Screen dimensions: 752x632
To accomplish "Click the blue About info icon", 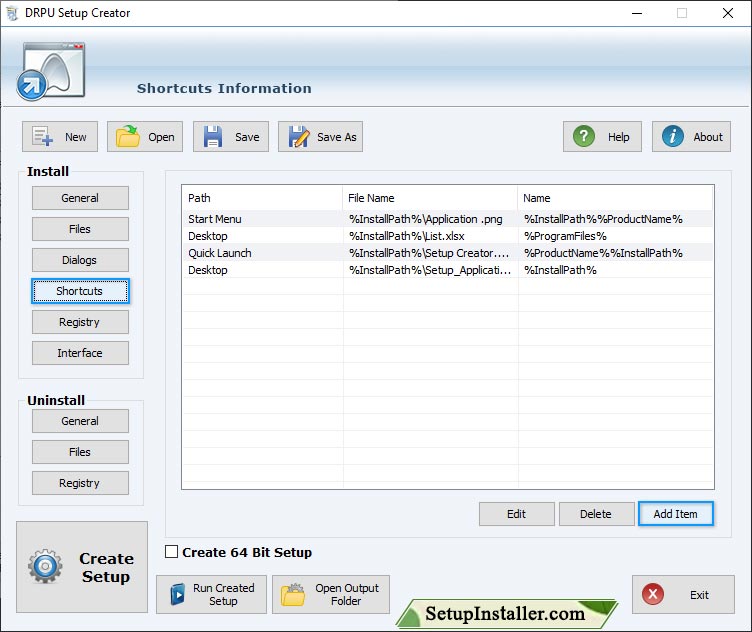I will (x=672, y=136).
